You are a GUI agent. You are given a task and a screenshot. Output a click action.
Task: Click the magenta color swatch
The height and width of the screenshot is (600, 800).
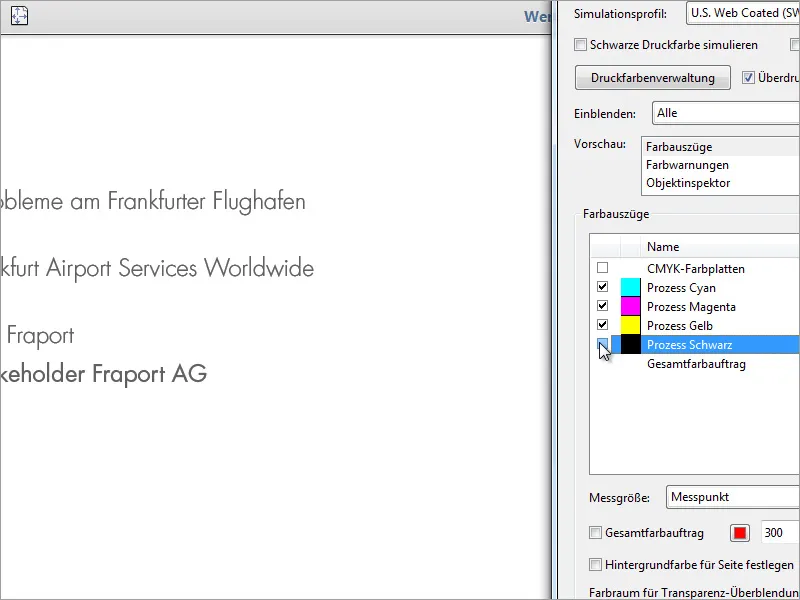tap(631, 307)
